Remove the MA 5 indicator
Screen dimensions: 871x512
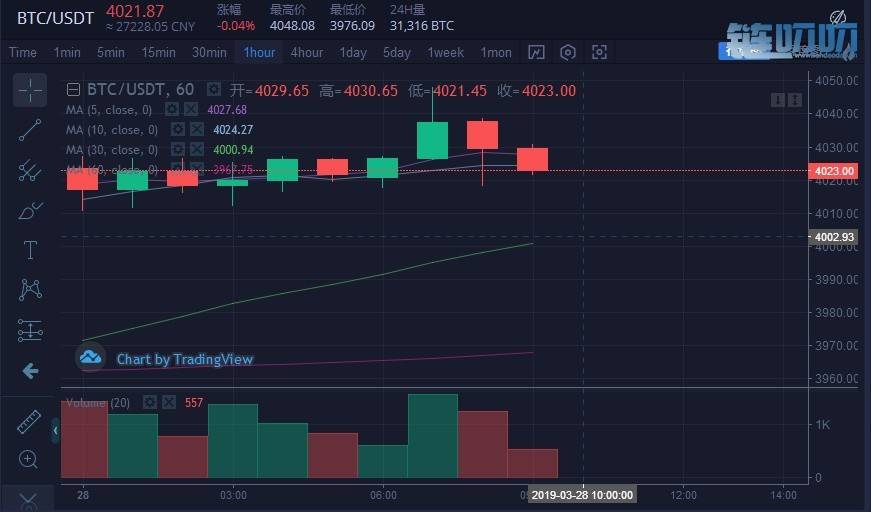coord(191,109)
